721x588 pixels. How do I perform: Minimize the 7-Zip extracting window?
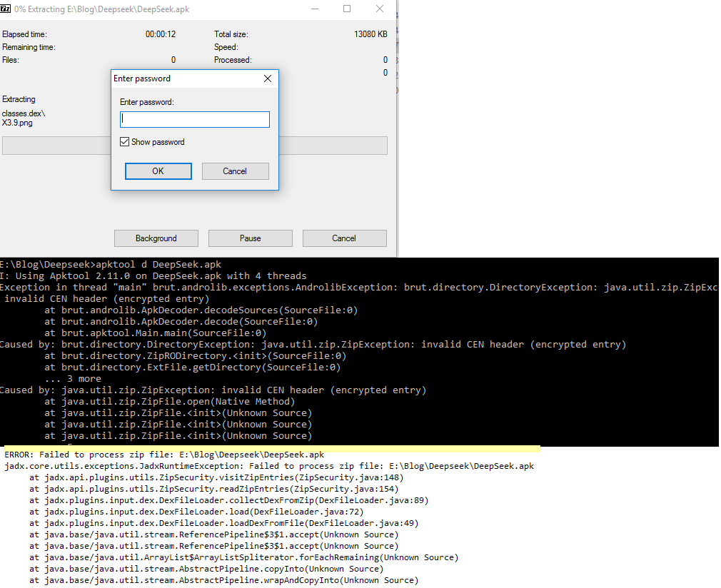coord(315,9)
